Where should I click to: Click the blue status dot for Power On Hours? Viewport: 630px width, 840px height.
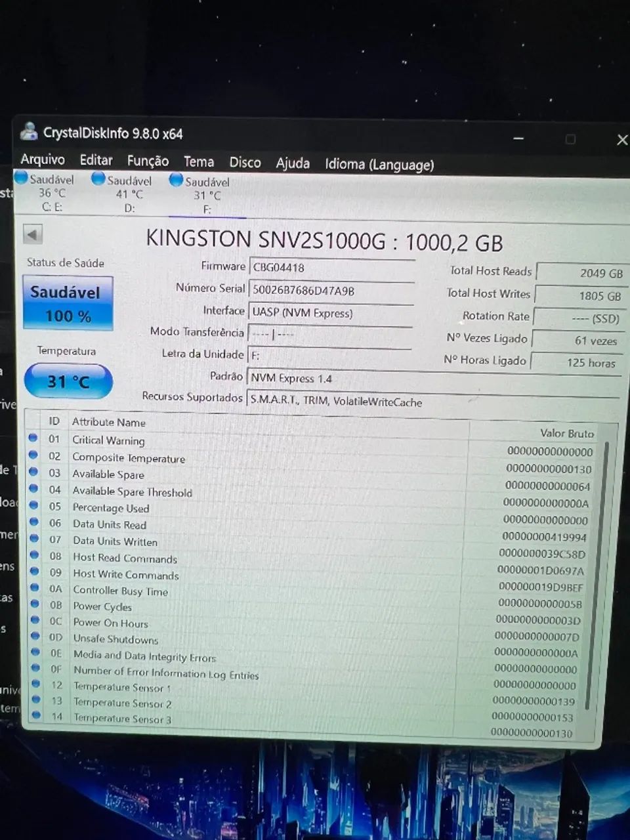point(35,620)
